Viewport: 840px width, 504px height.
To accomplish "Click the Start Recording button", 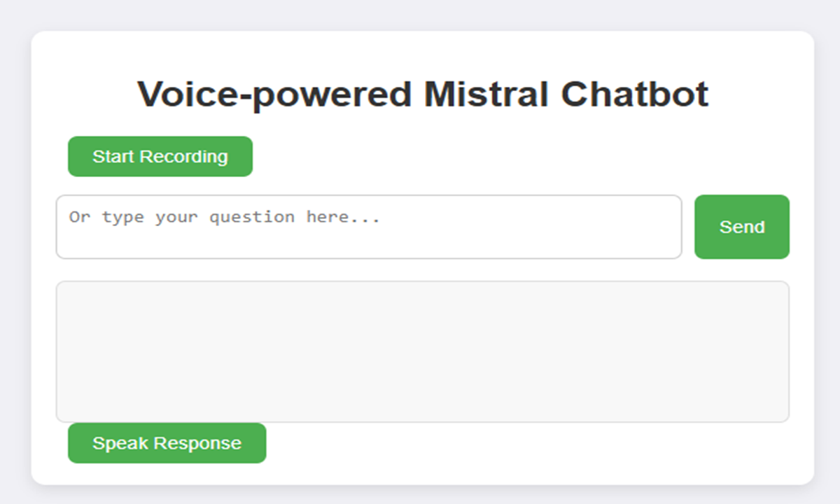I will (160, 156).
